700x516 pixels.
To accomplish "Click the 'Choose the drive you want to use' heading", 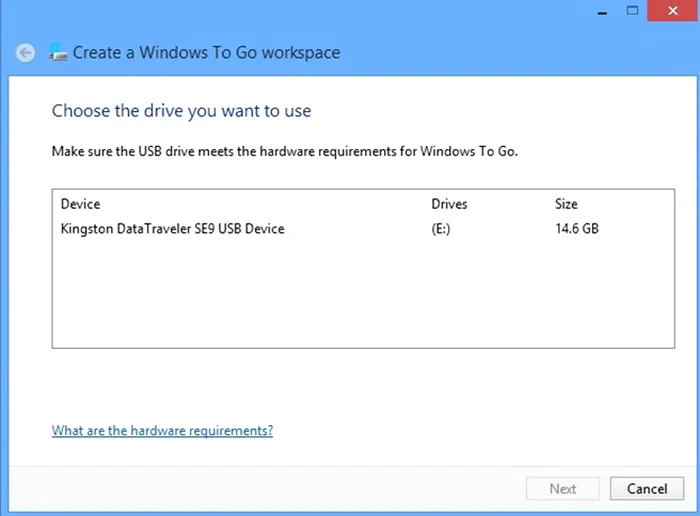I will pyautogui.click(x=181, y=111).
